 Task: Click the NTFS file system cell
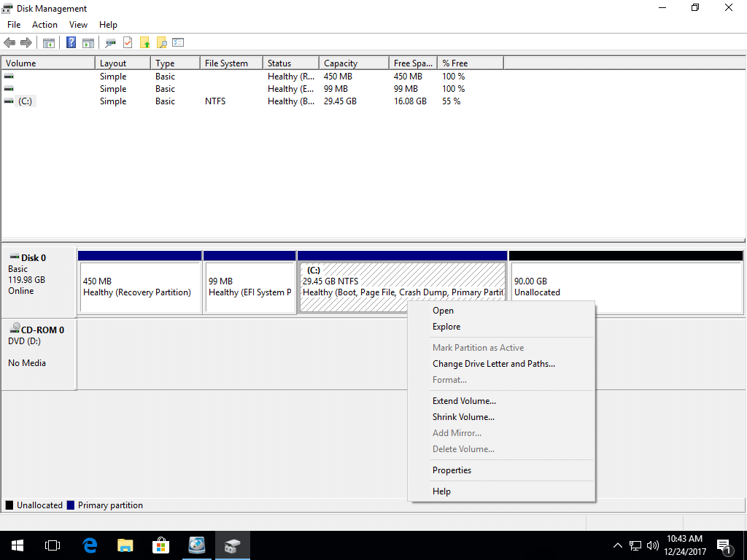coord(215,101)
